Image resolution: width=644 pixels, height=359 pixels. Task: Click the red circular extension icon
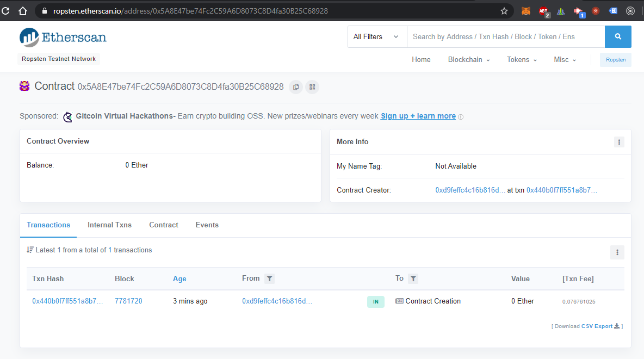click(x=596, y=11)
